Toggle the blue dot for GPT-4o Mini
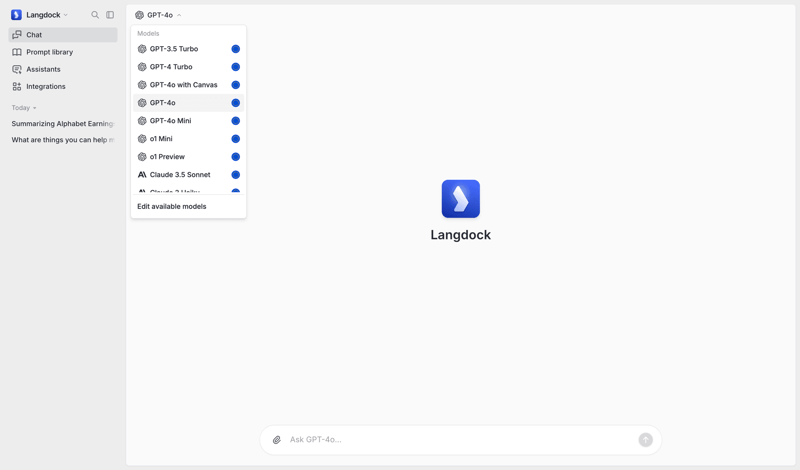 (236, 121)
